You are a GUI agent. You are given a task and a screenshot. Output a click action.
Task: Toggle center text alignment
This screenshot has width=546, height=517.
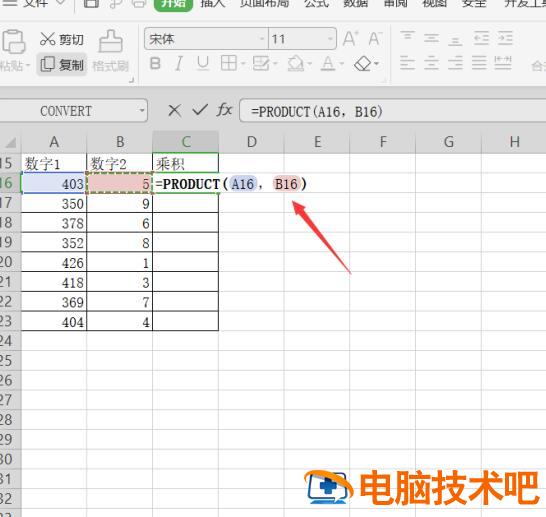click(x=431, y=63)
